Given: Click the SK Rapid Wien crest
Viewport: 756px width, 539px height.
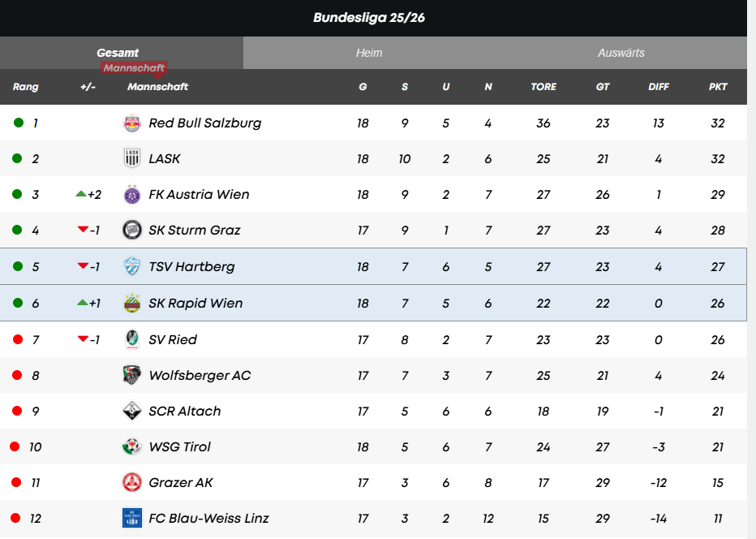Looking at the screenshot, I should coord(131,304).
